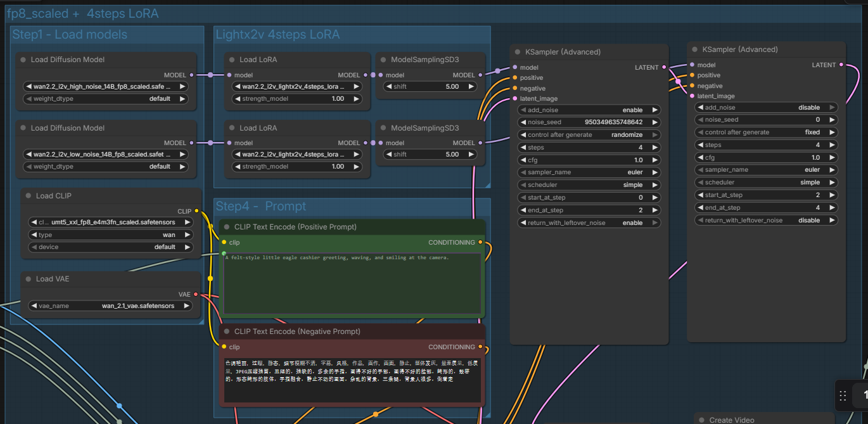This screenshot has width=868, height=424.
Task: Click yellow CLIP output port on Load CLIP
Action: [x=196, y=211]
